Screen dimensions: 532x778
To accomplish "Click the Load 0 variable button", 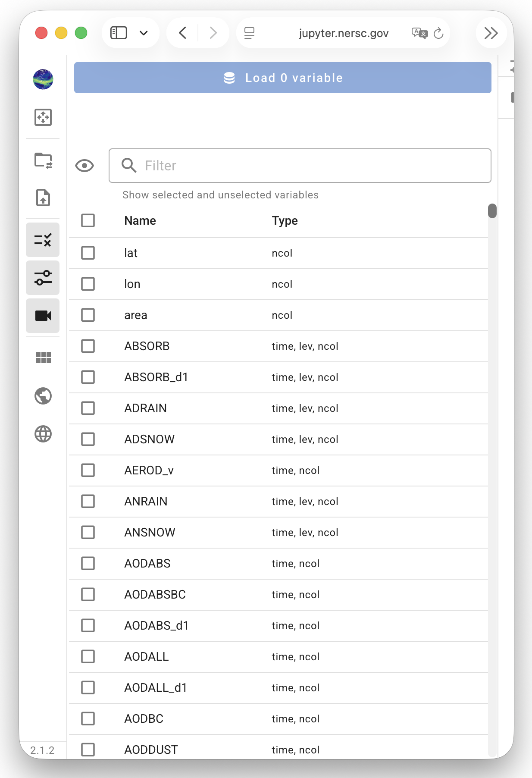I will click(x=283, y=78).
